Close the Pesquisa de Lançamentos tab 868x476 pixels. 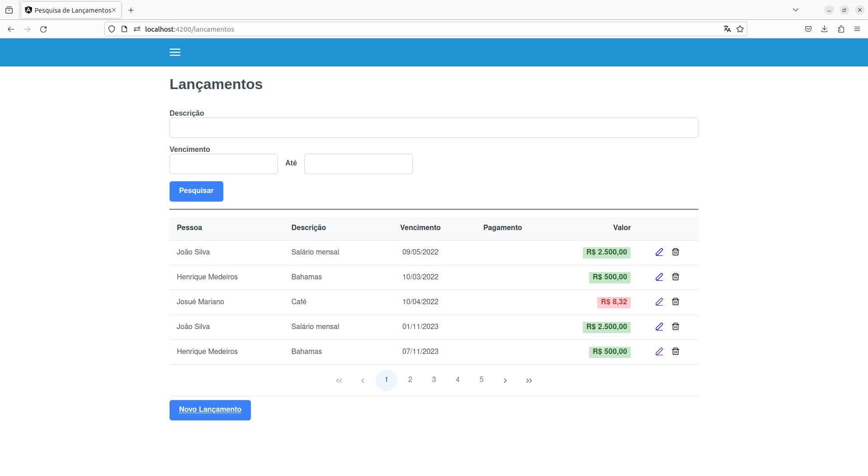114,10
